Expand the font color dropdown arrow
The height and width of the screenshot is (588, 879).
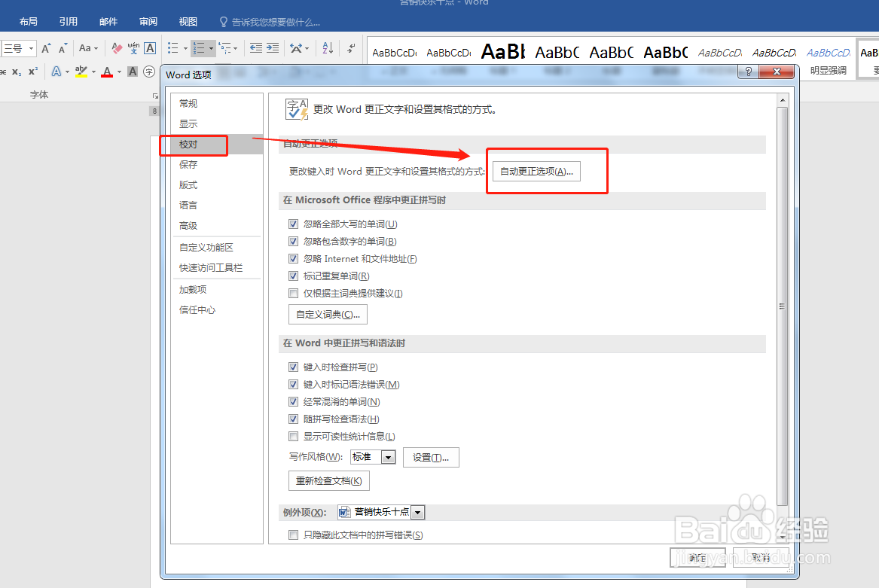(x=120, y=72)
